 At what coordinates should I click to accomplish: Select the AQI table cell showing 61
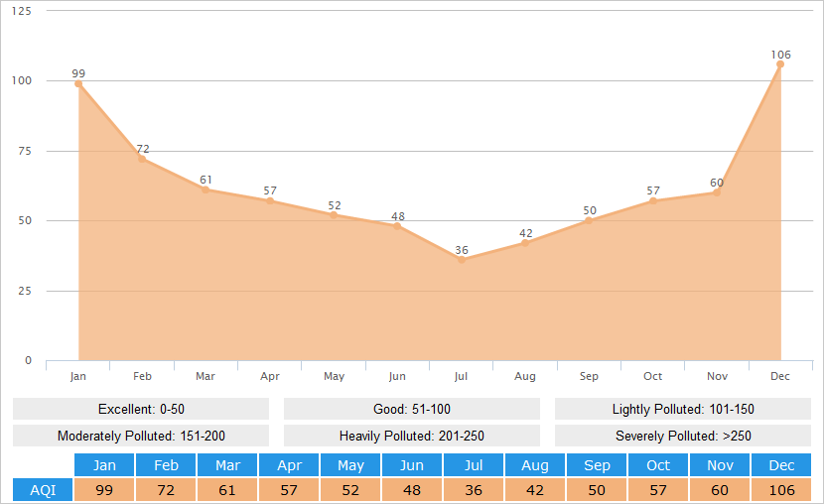click(227, 490)
